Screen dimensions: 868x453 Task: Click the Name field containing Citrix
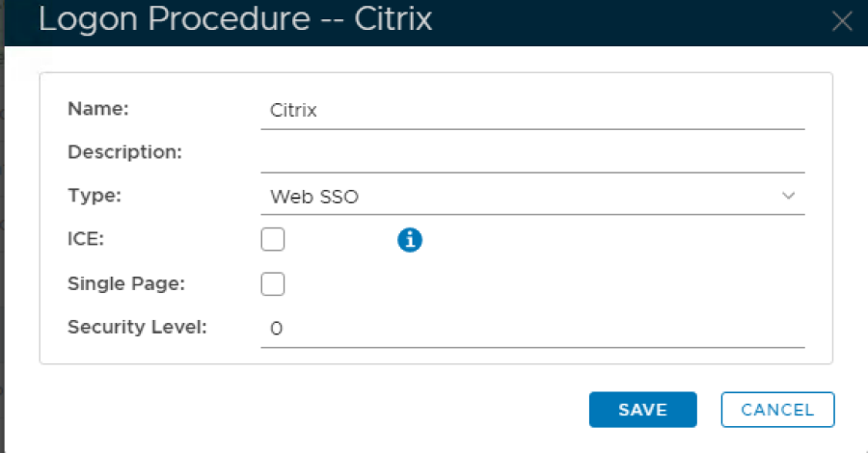pos(530,111)
